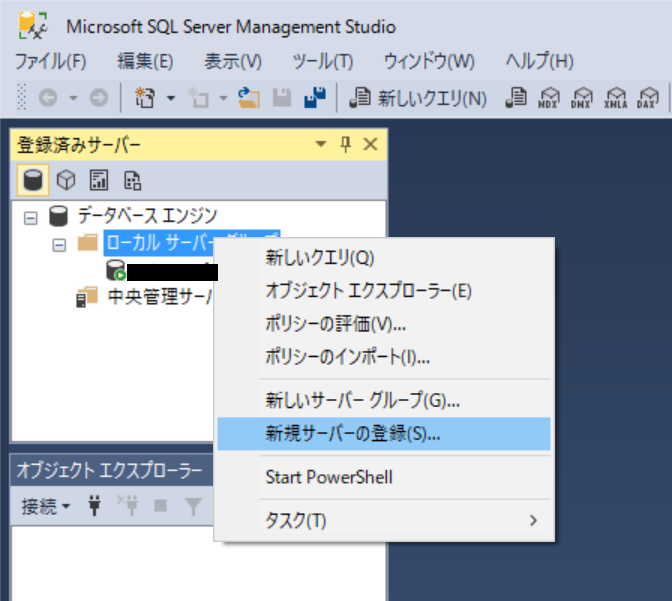Screen dimensions: 672x601
Task: Click the New Project toolbar icon
Action: (145, 98)
